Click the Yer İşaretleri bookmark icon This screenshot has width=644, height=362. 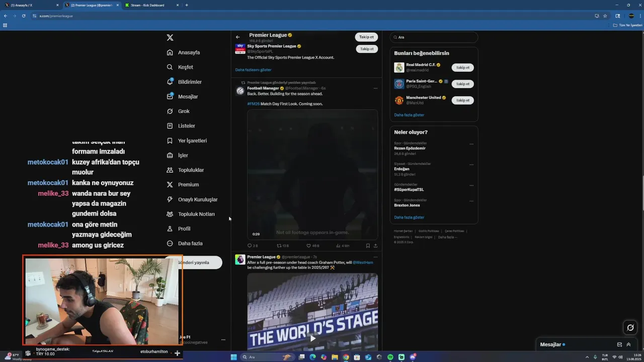pos(170,141)
